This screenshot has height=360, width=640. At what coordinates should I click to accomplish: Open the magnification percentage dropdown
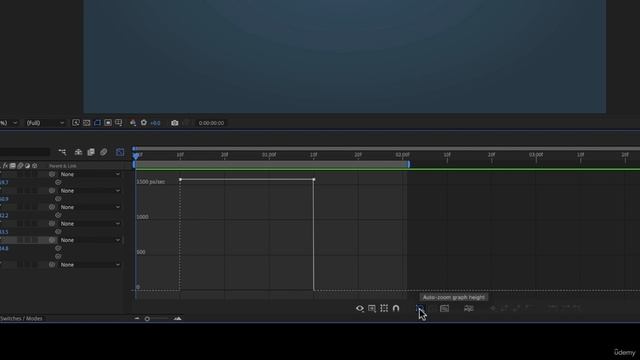point(9,123)
